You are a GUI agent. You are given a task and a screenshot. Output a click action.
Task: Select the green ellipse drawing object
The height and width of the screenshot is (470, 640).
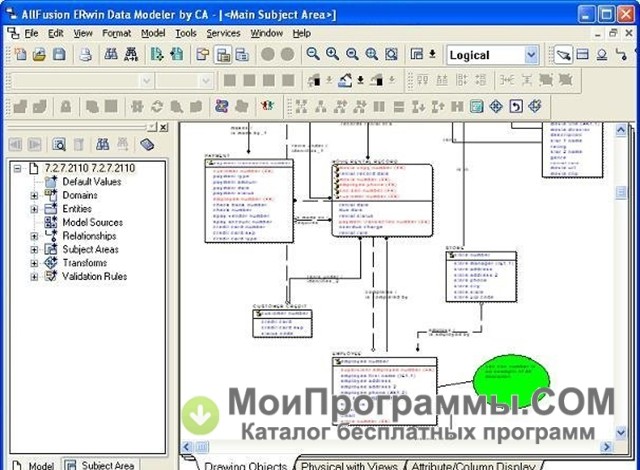(511, 381)
